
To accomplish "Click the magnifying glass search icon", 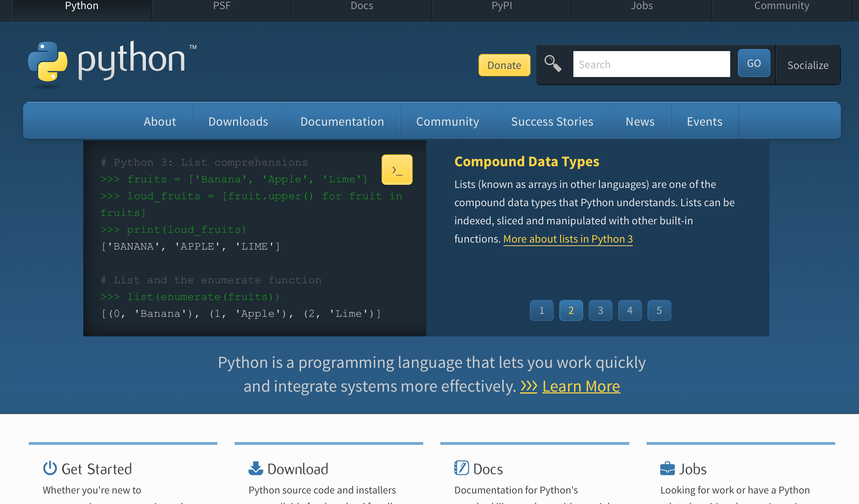I will pos(553,64).
